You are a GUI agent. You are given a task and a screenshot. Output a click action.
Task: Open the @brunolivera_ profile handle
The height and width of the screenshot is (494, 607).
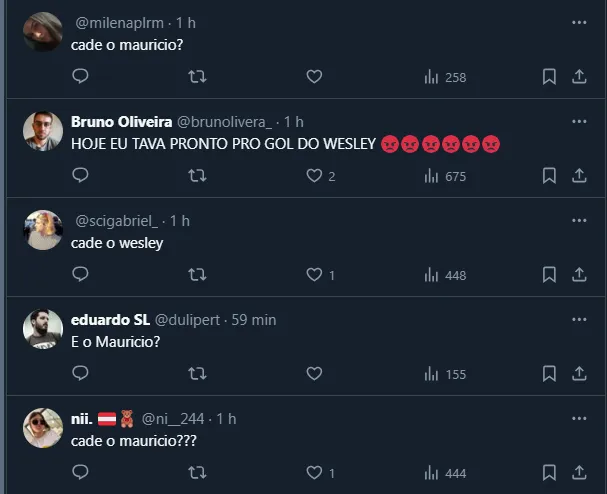pos(224,122)
